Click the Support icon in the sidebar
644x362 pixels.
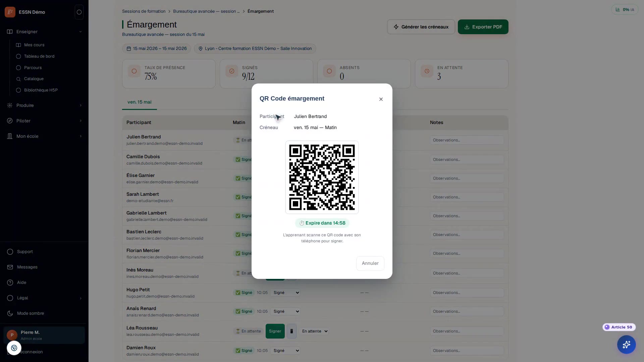tap(10, 252)
